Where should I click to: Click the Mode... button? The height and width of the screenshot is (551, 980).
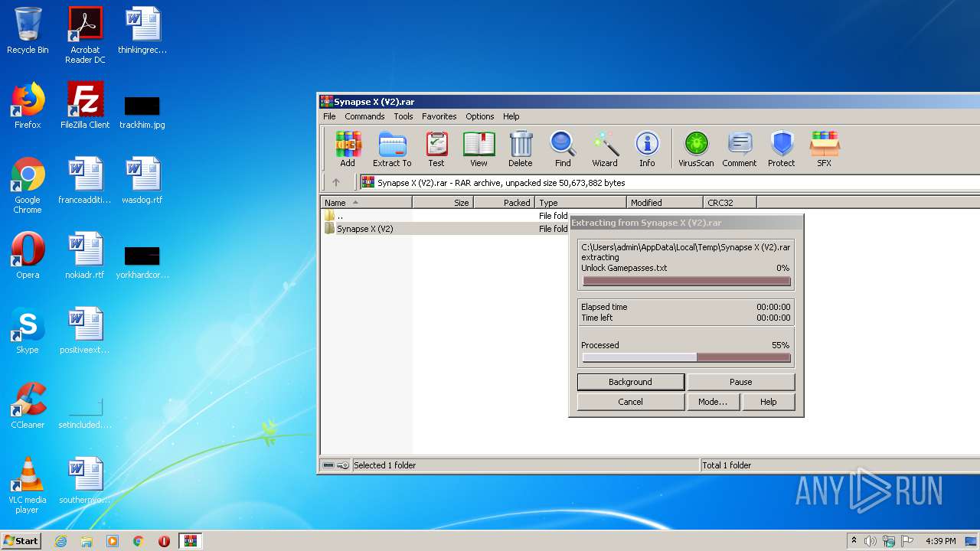pos(713,402)
